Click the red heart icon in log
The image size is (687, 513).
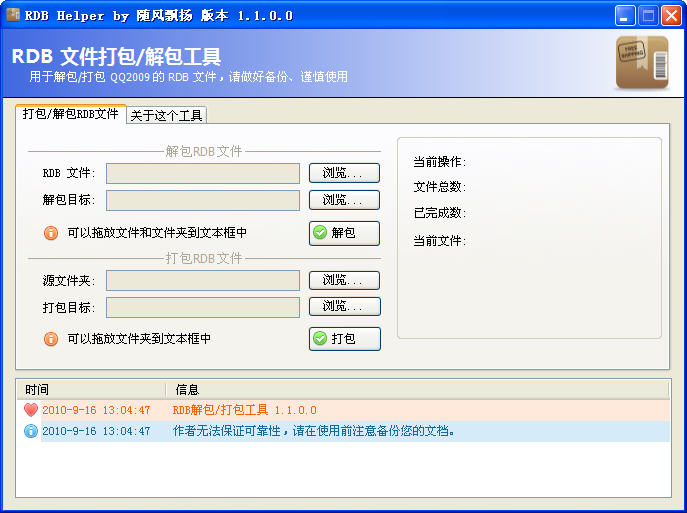[x=30, y=410]
